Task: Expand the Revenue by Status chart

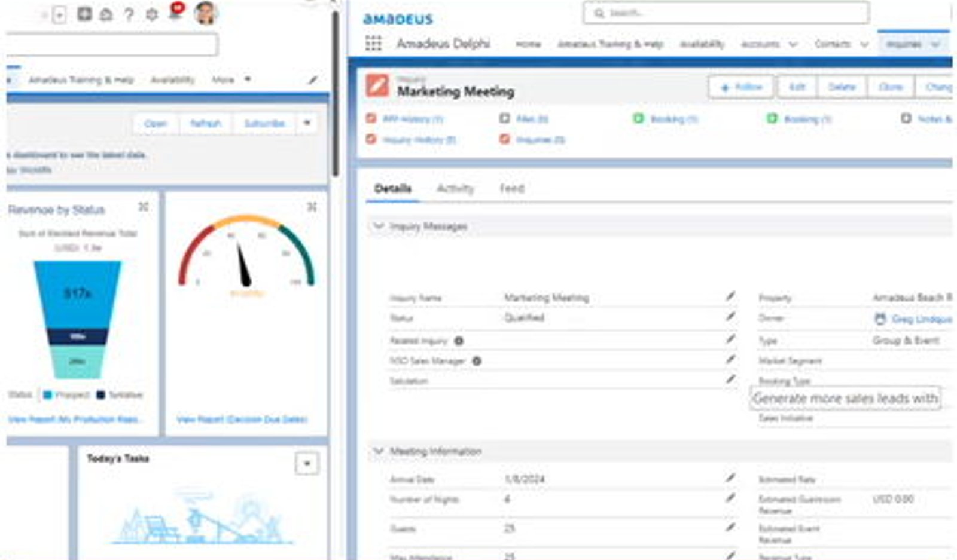Action: click(144, 207)
